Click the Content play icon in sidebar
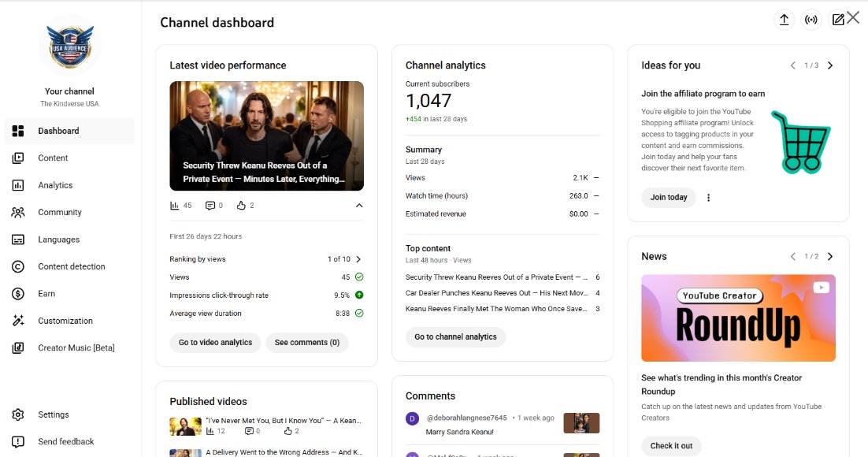 [17, 158]
